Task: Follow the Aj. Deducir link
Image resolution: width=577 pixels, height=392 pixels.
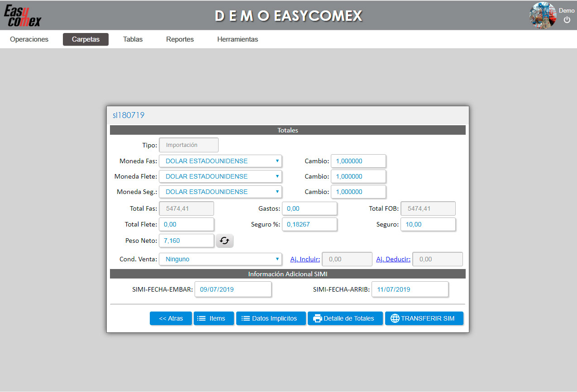Action: click(393, 259)
